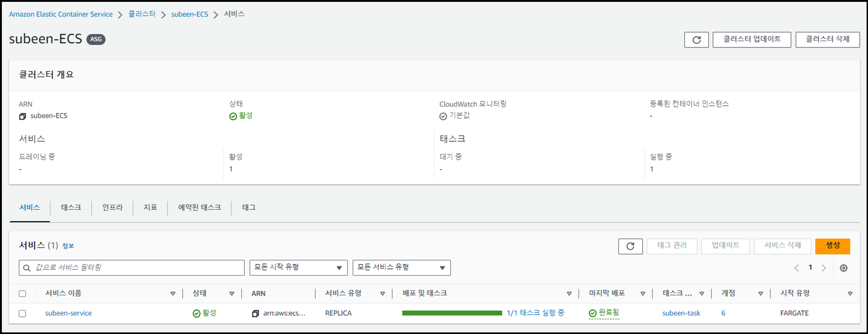Click the search magnifier icon in the filter box
868x334 pixels.
[27, 268]
